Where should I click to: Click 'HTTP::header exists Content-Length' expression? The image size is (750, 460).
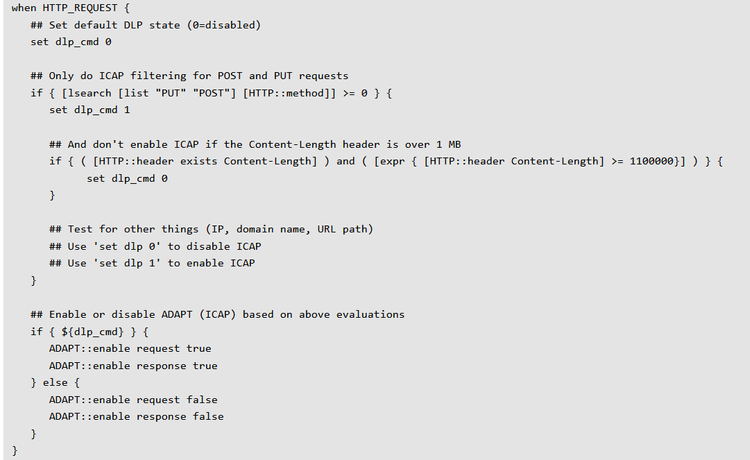(199, 161)
